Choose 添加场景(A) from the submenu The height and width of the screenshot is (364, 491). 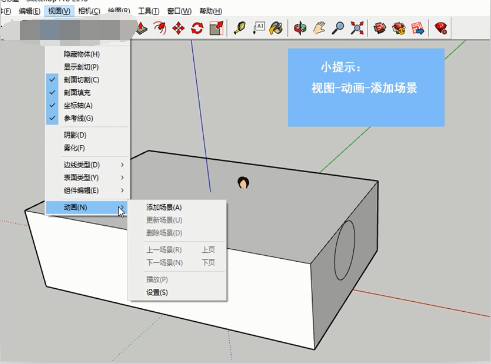tap(177, 207)
